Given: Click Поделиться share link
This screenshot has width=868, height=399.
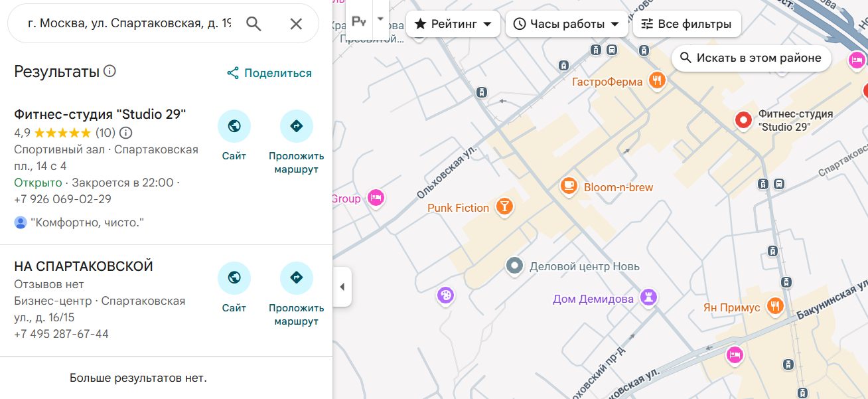Looking at the screenshot, I should tap(269, 73).
